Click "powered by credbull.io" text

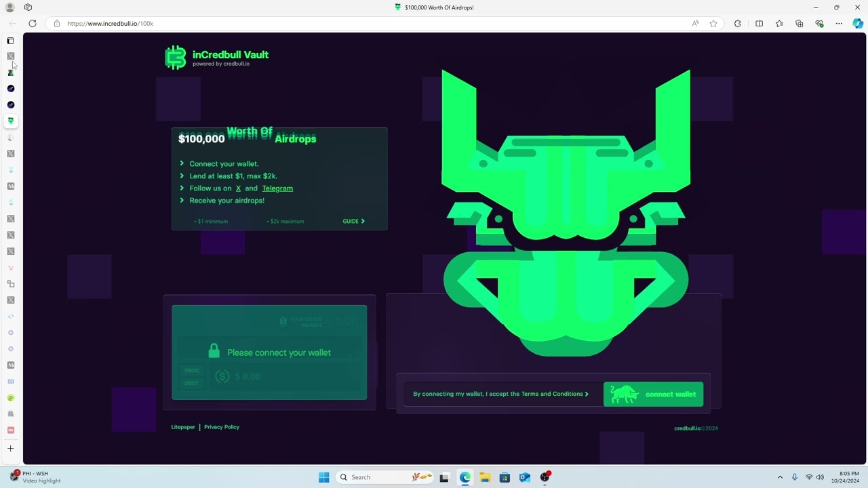coord(221,64)
